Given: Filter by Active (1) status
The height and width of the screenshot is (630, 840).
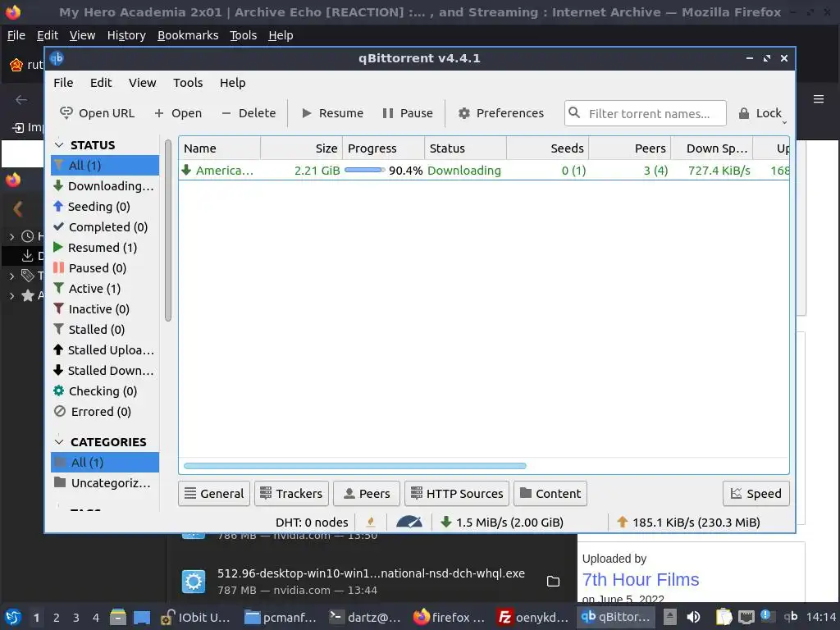Looking at the screenshot, I should pyautogui.click(x=105, y=288).
